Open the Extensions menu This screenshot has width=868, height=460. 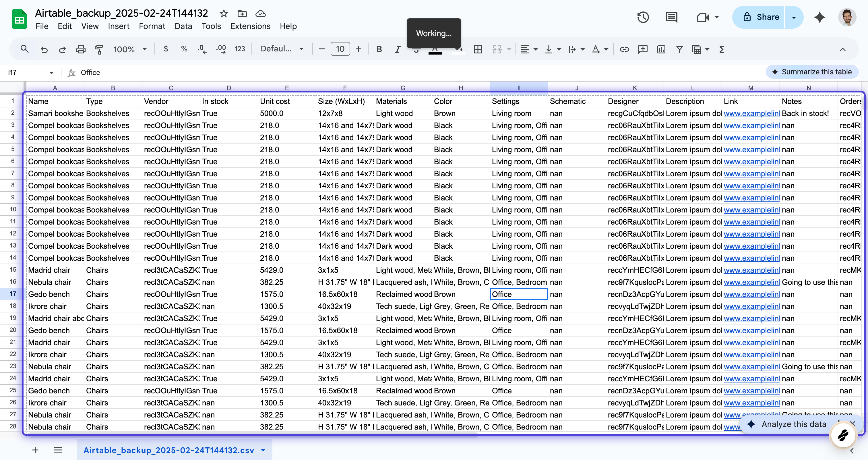click(250, 26)
